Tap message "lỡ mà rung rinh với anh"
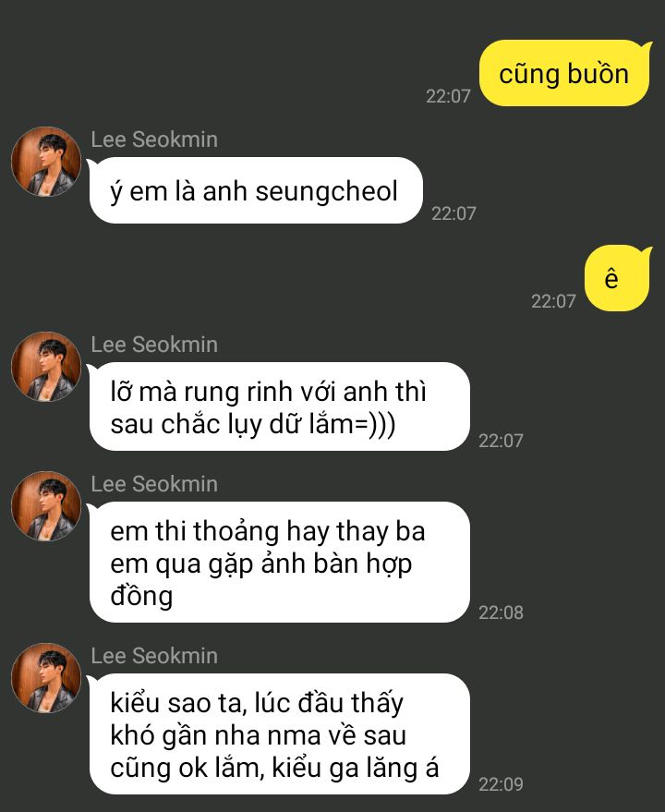This screenshot has height=812, width=665. (x=279, y=406)
